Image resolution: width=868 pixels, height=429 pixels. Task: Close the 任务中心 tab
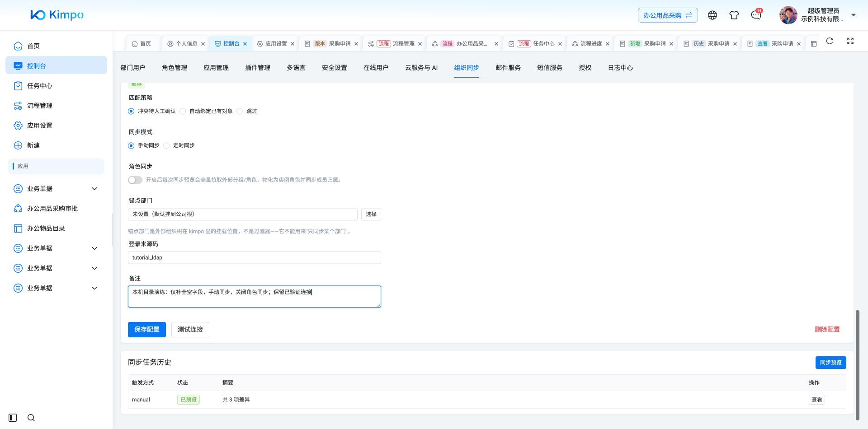point(560,44)
